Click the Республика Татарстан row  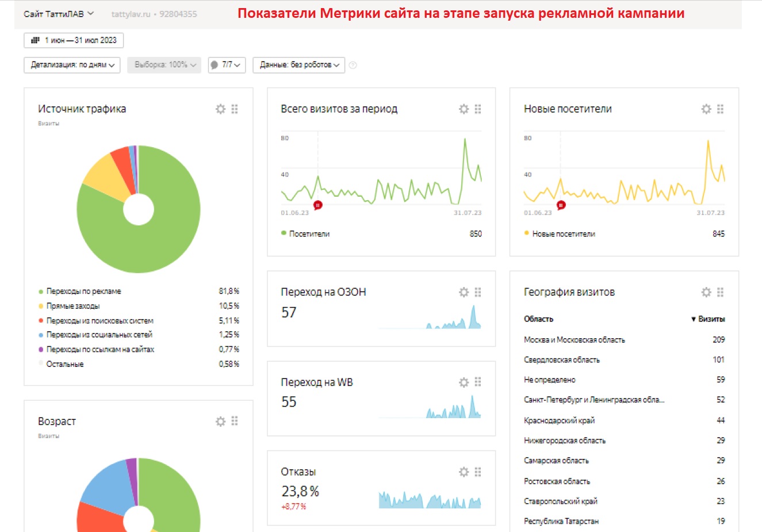tap(624, 521)
